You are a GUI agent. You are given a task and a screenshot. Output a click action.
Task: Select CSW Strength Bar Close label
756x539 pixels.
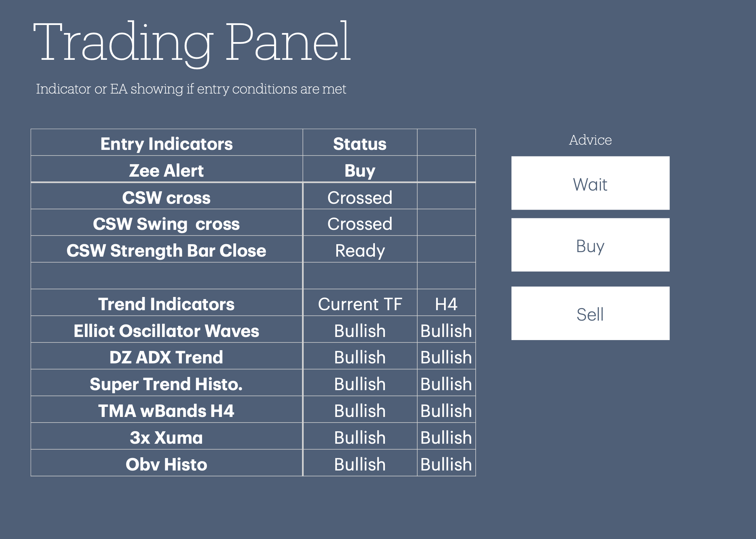click(x=166, y=250)
